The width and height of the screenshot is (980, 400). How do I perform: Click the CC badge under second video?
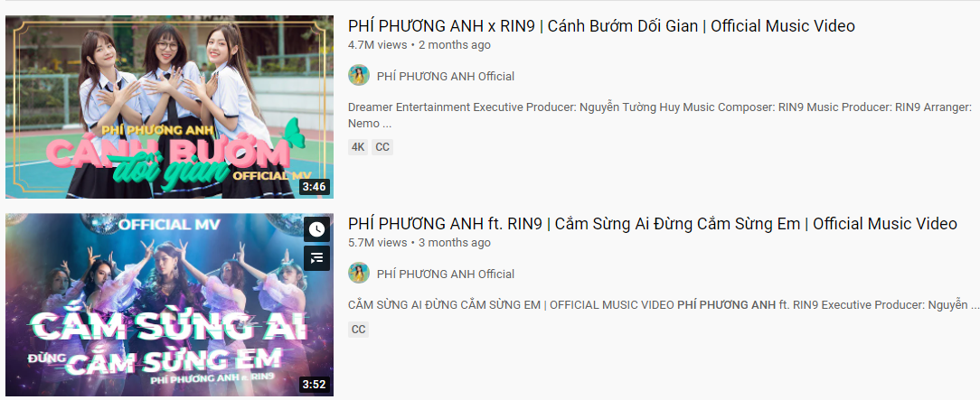[x=359, y=330]
